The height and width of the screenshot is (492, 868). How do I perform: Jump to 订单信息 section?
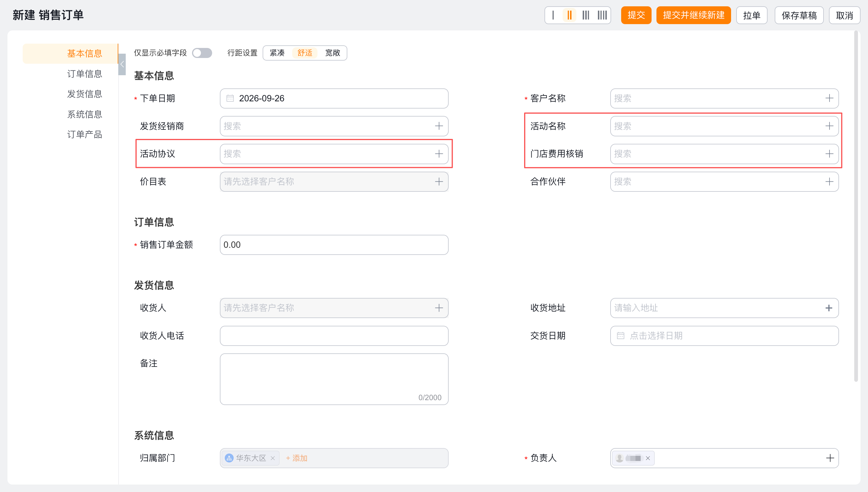84,74
